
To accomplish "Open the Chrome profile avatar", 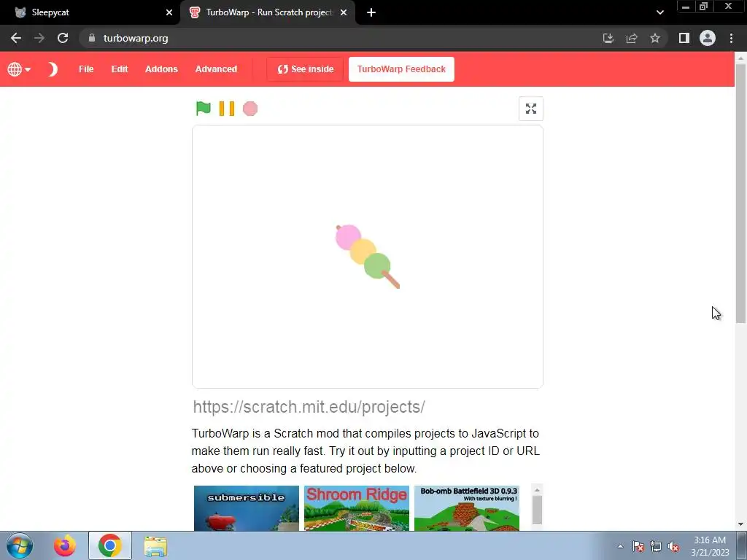I will click(708, 38).
